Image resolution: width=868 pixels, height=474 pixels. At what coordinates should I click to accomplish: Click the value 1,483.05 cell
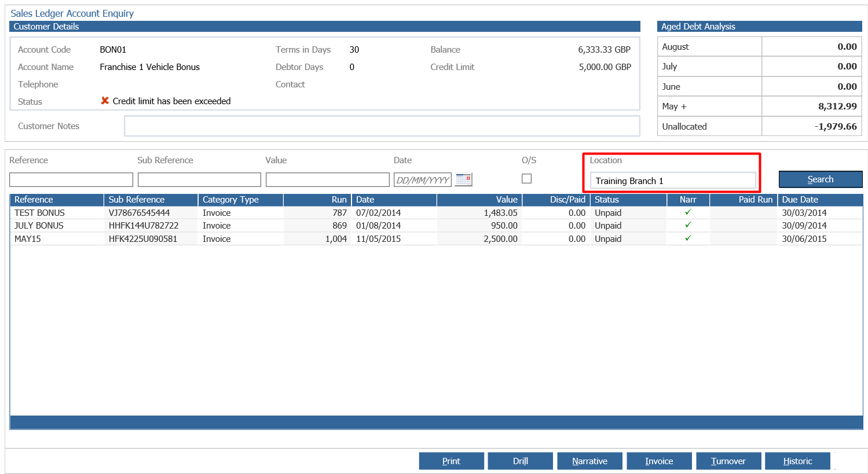479,213
